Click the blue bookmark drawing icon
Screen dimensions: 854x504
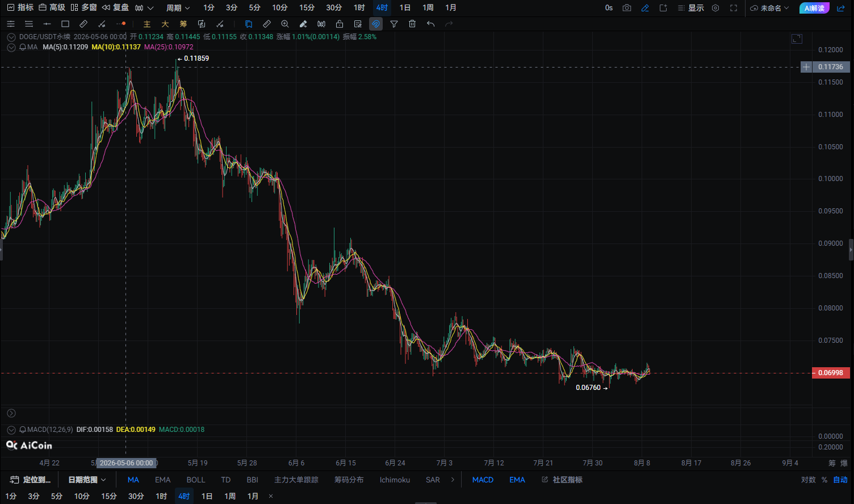[x=249, y=24]
